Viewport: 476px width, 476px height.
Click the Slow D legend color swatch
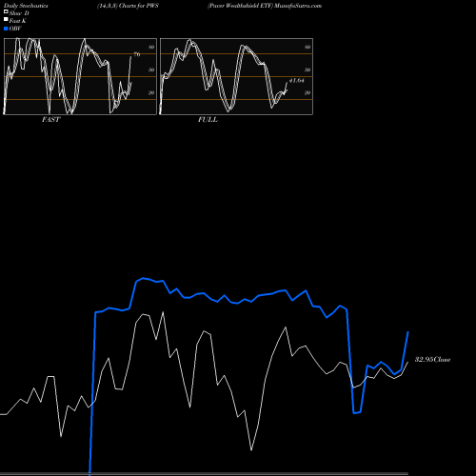coord(6,12)
